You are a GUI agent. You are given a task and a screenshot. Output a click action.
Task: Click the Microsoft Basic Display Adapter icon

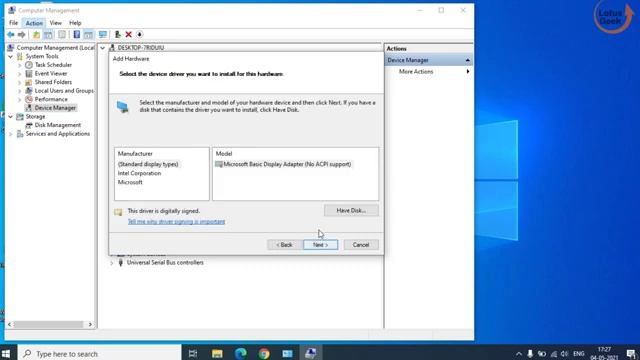click(219, 164)
